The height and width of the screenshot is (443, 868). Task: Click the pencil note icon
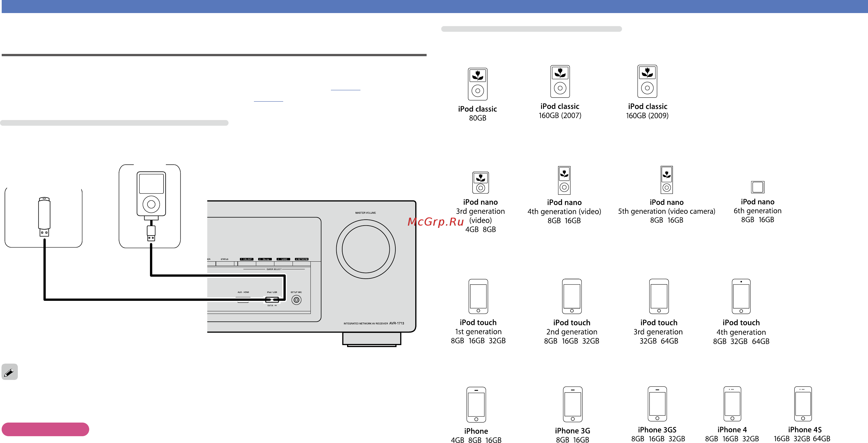click(9, 372)
